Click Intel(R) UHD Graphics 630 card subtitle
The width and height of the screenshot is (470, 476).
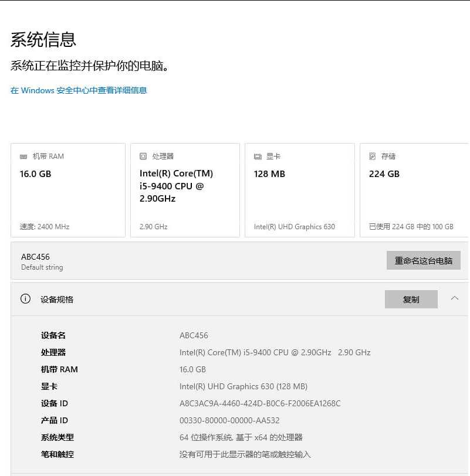point(295,227)
